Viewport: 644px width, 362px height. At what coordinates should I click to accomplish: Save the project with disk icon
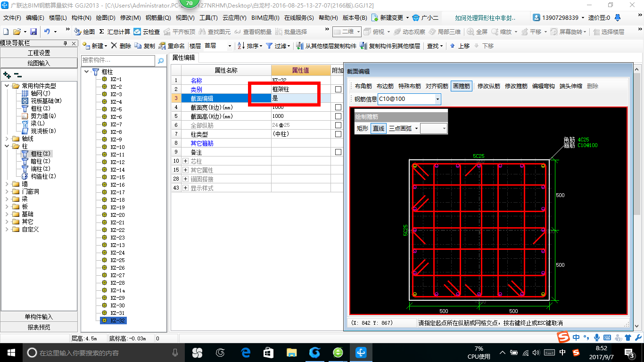pos(33,32)
